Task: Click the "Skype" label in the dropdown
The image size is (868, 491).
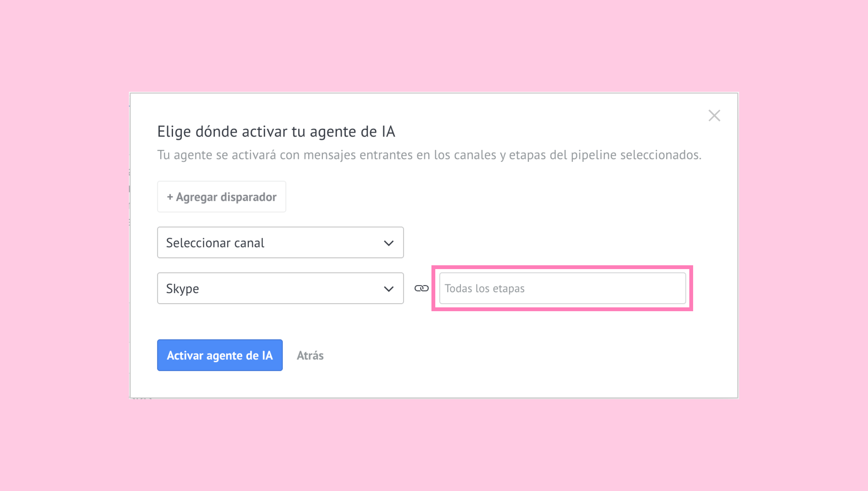Action: point(183,289)
